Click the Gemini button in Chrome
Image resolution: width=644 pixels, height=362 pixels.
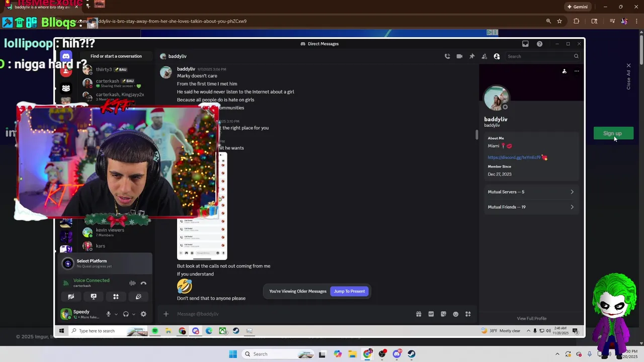(577, 7)
